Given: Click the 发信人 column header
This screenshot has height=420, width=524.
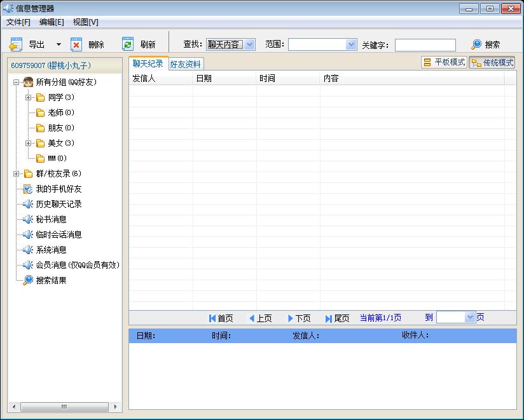Looking at the screenshot, I should pyautogui.click(x=161, y=78).
